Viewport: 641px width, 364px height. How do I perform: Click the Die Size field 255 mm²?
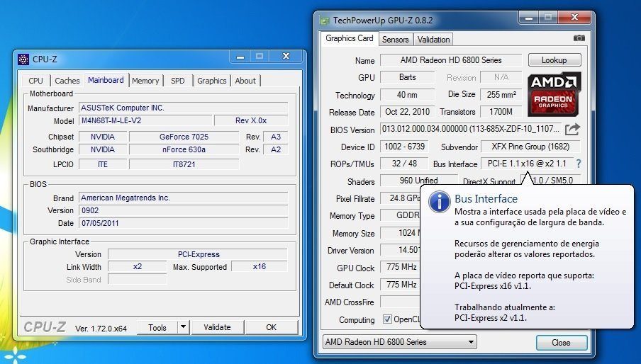click(501, 95)
